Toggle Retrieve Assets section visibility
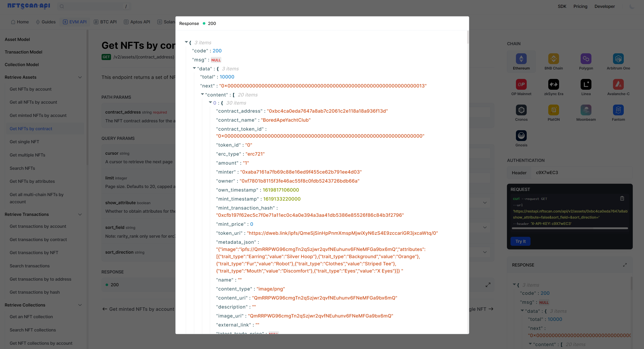Viewport: 644px width, 349px height. pyautogui.click(x=79, y=77)
